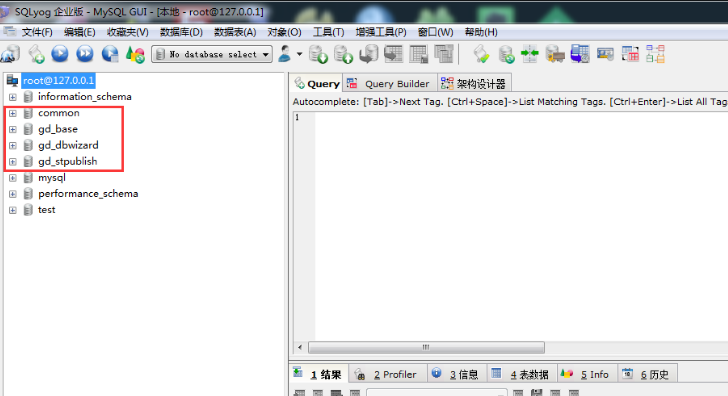Open the 窗口(W) menu
The width and height of the screenshot is (728, 396).
click(435, 32)
